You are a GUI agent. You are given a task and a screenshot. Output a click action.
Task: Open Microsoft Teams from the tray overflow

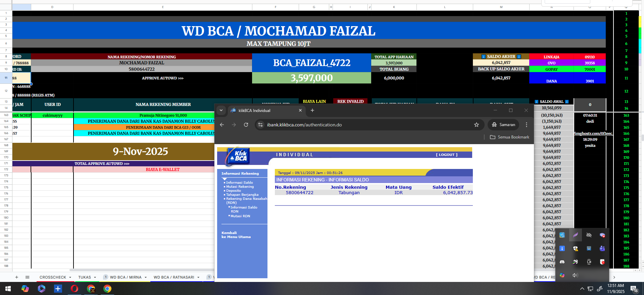[602, 248]
